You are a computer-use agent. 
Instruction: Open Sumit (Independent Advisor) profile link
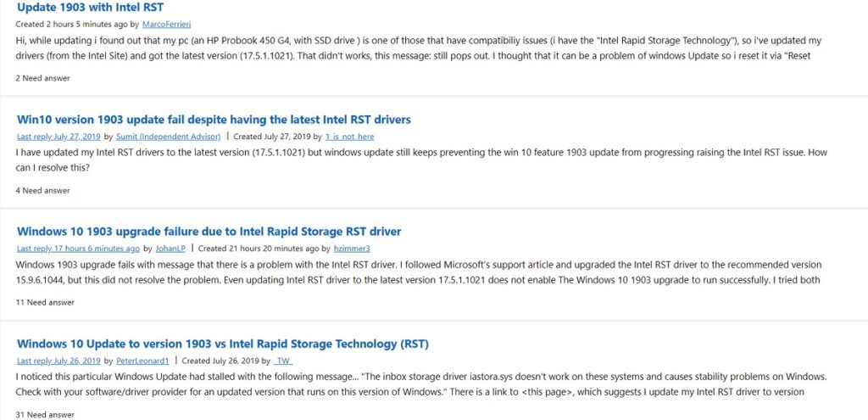pyautogui.click(x=169, y=137)
